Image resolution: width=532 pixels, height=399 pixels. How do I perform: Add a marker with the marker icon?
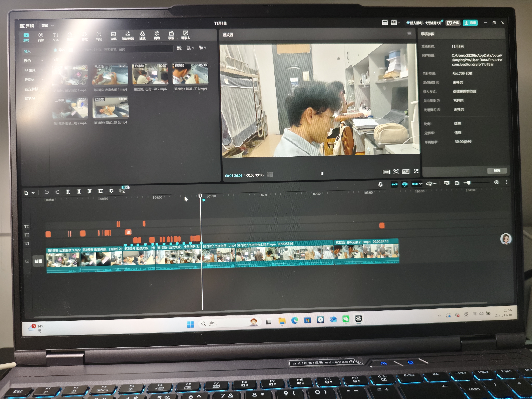[x=111, y=191]
